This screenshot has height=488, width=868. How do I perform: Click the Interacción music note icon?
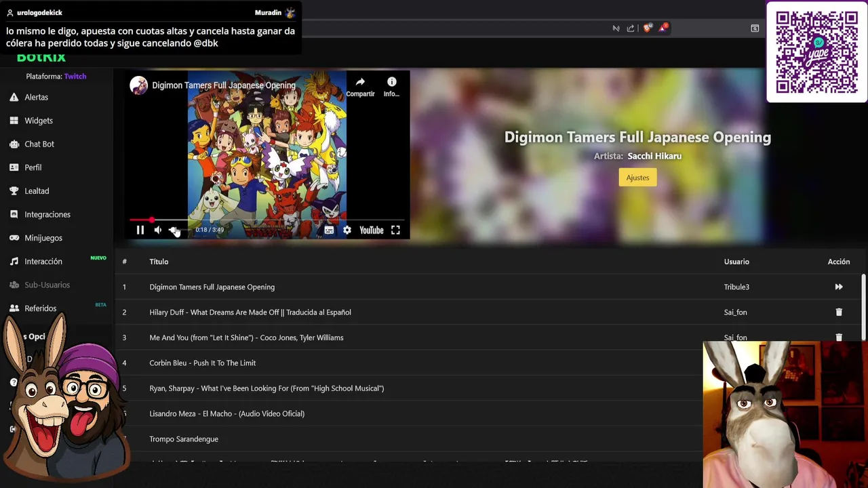coord(14,261)
